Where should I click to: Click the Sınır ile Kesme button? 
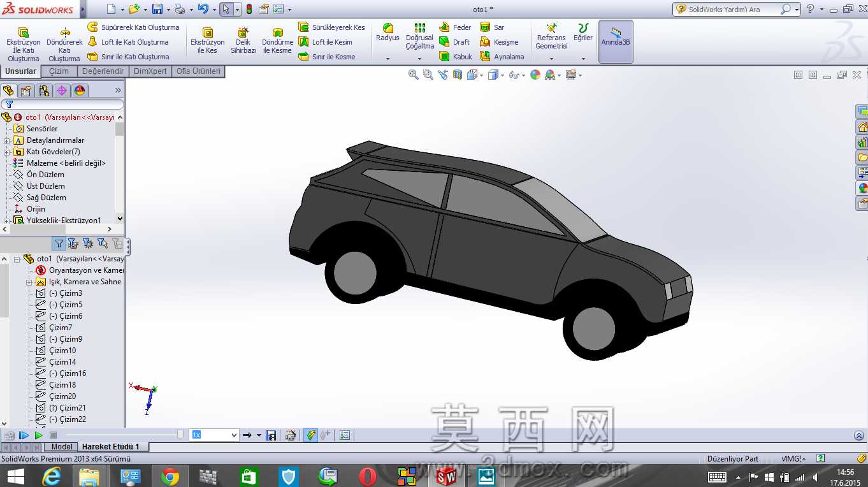(x=327, y=57)
